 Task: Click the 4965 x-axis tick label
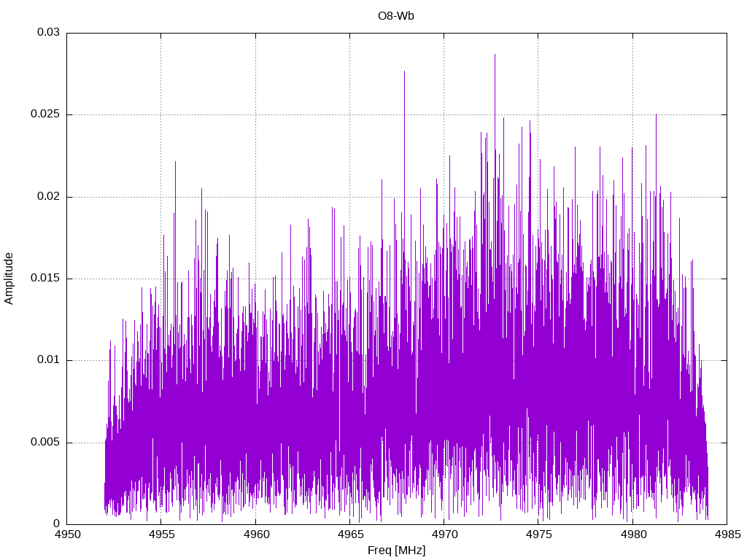[x=349, y=534]
